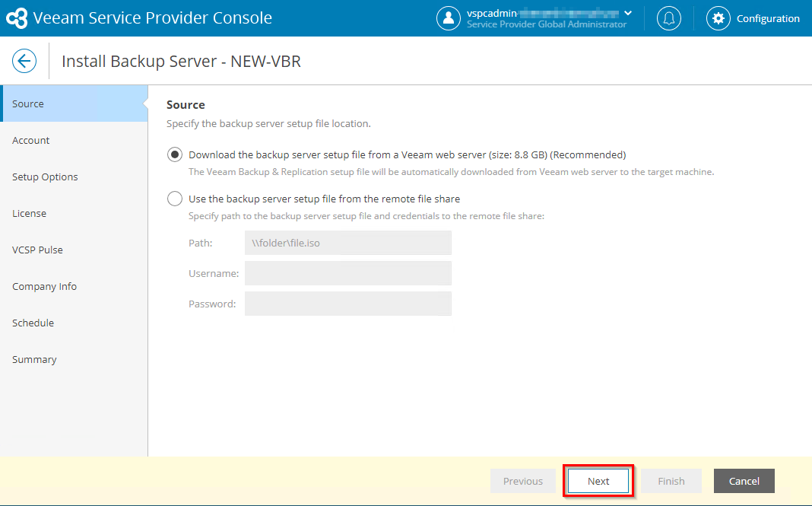Click the user profile avatar icon
Image resolution: width=812 pixels, height=506 pixels.
point(449,18)
